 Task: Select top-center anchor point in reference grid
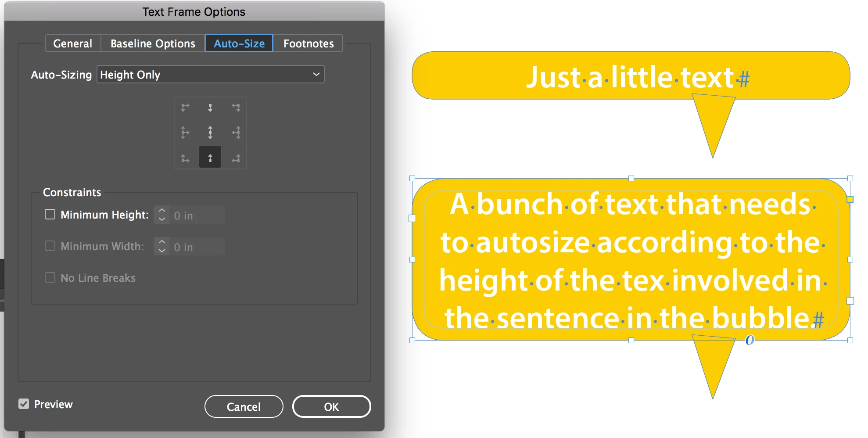tap(210, 107)
